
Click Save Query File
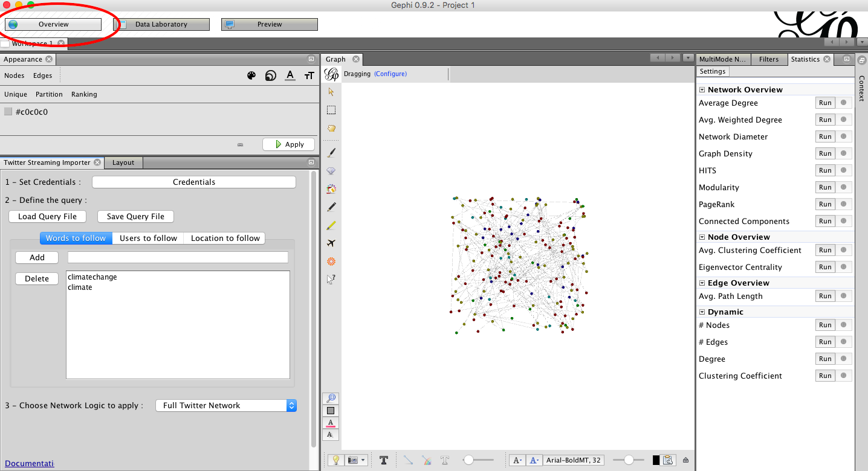coord(135,217)
